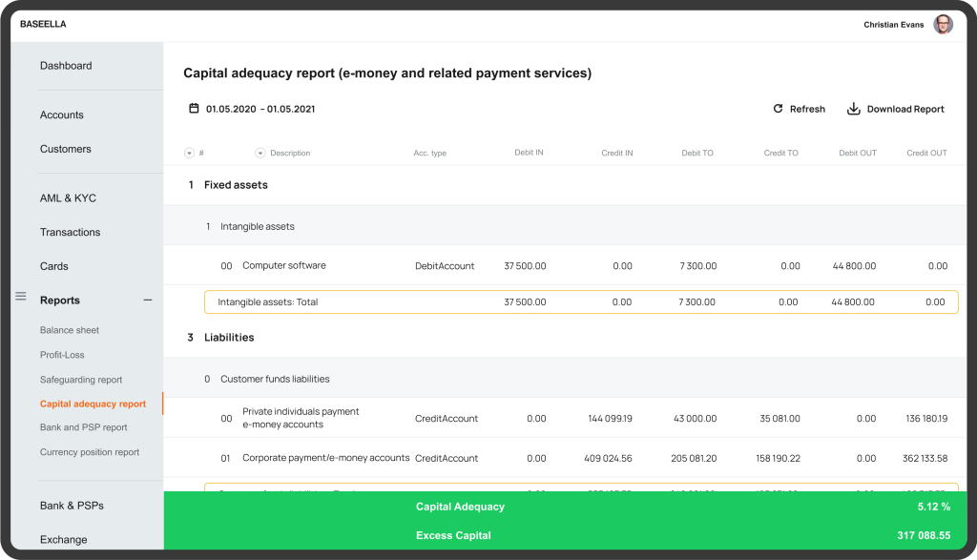Viewport: 977px width, 560px height.
Task: Open the Safeguarding report page
Action: [80, 379]
